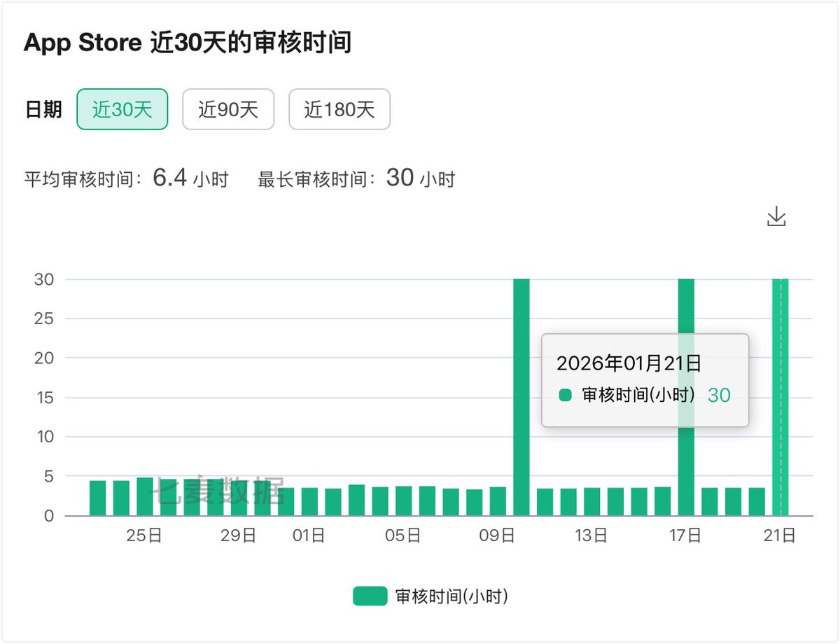Select the bar above the 05日 label
This screenshot has height=644, width=840.
pos(404,501)
